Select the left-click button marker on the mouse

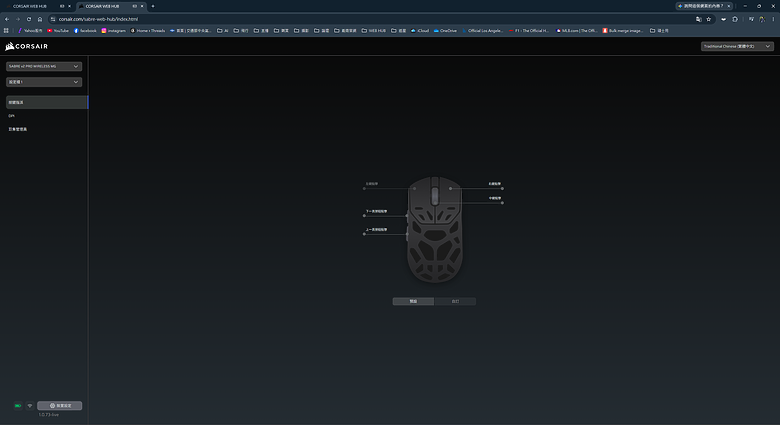[414, 189]
